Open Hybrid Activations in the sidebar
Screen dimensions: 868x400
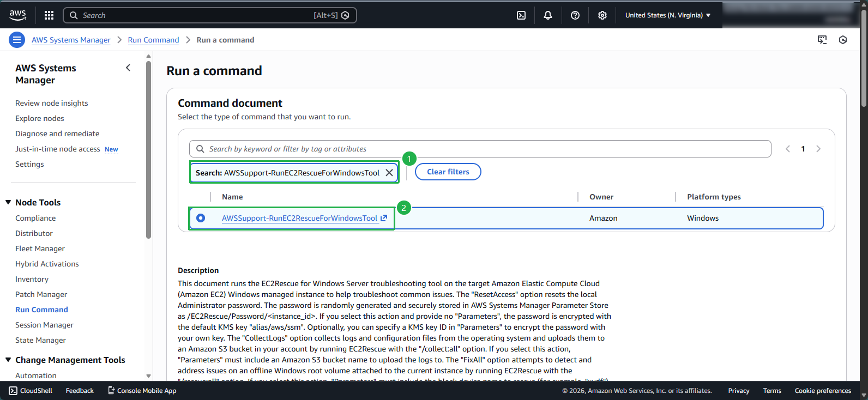pos(47,264)
